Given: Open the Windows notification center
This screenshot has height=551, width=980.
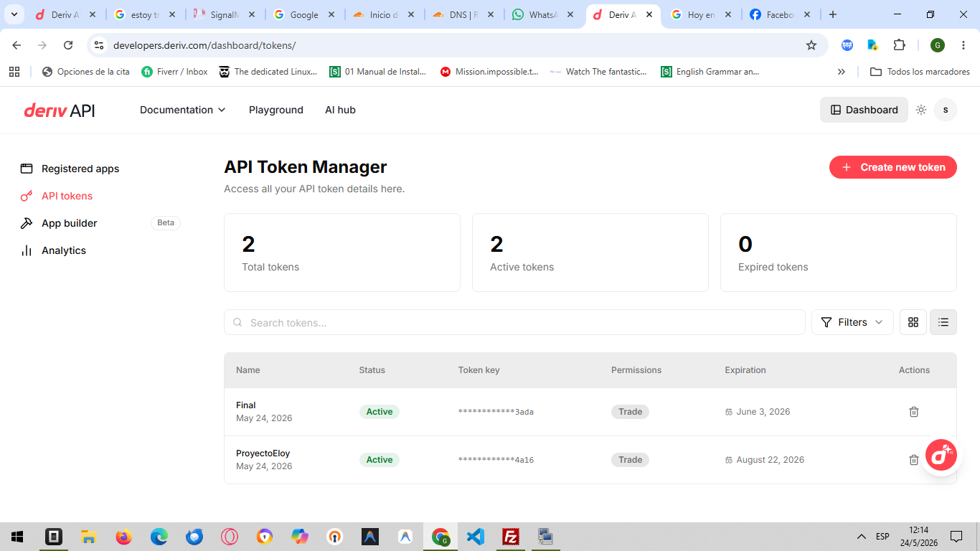Looking at the screenshot, I should pos(956,537).
